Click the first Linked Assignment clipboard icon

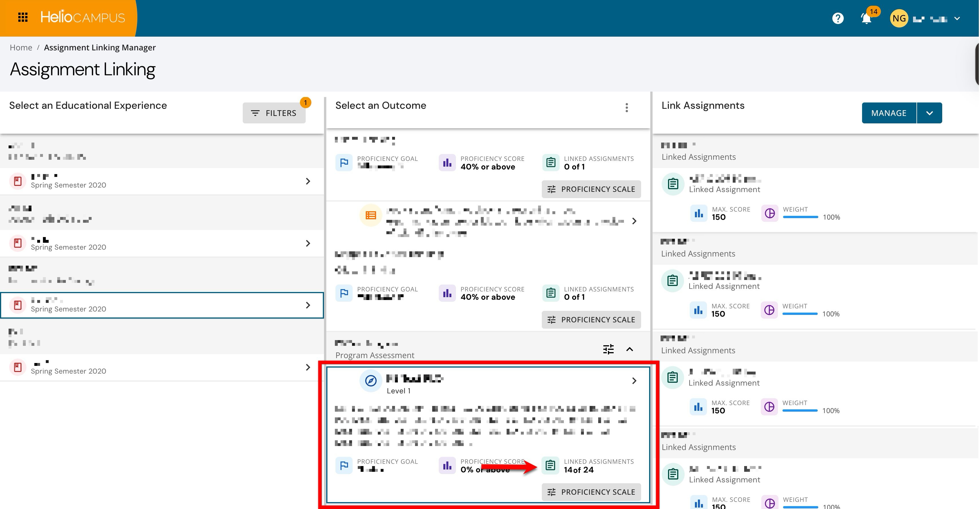point(673,184)
